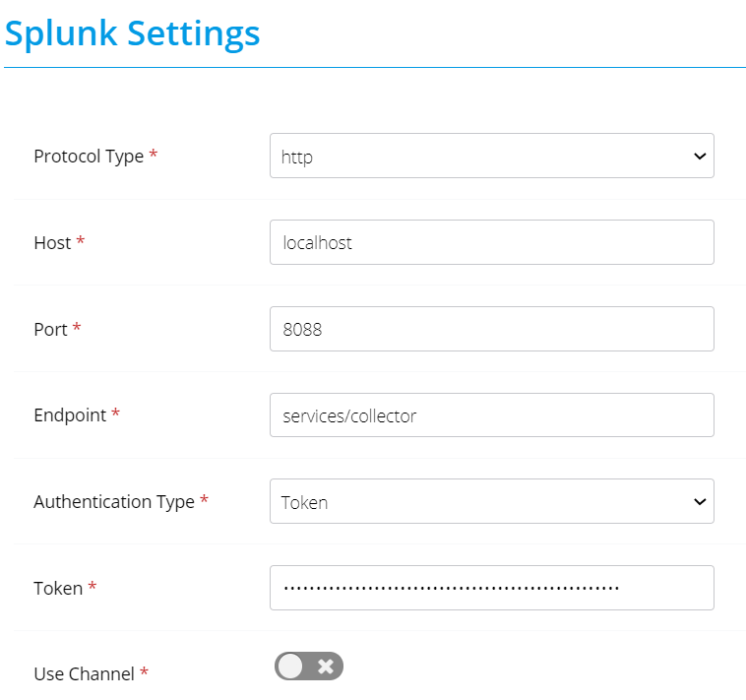The image size is (746, 700).
Task: Focus the masked Token password field
Action: pos(491,588)
